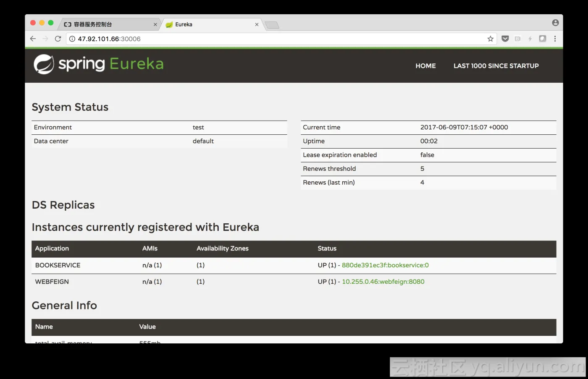Open the 10.255.0.46:webfeign:8080 instance link
Viewport: 588px width, 379px height.
[x=383, y=282]
